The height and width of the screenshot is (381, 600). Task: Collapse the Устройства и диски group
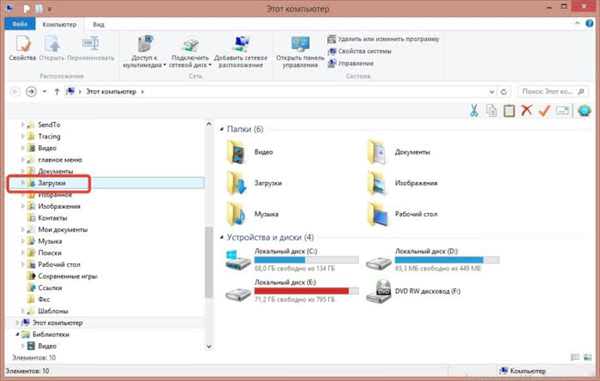click(x=222, y=237)
